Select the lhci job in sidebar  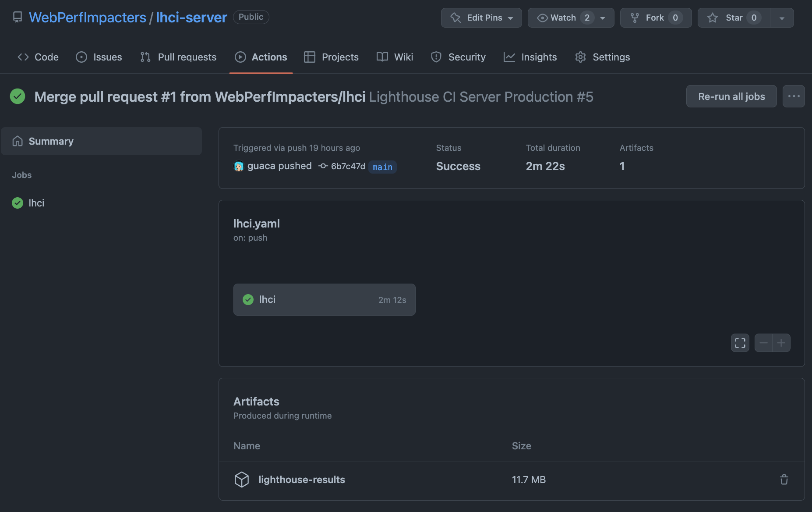[x=36, y=203]
